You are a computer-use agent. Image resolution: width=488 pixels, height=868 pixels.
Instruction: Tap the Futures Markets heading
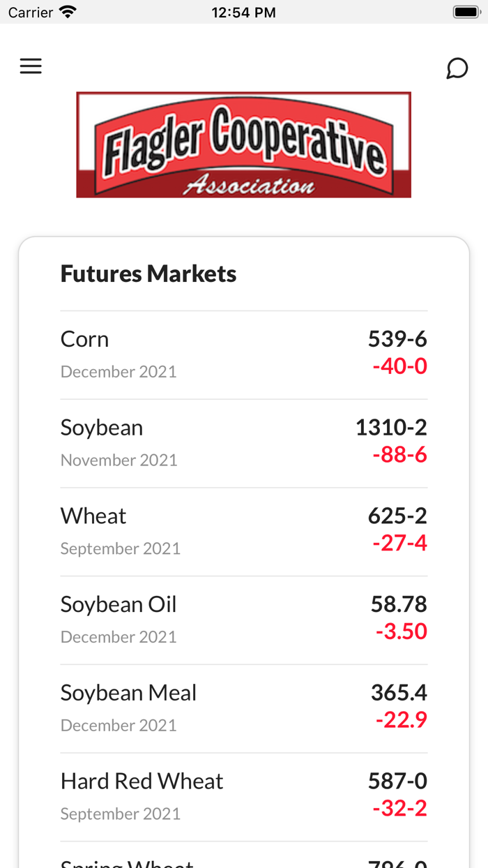pos(148,274)
